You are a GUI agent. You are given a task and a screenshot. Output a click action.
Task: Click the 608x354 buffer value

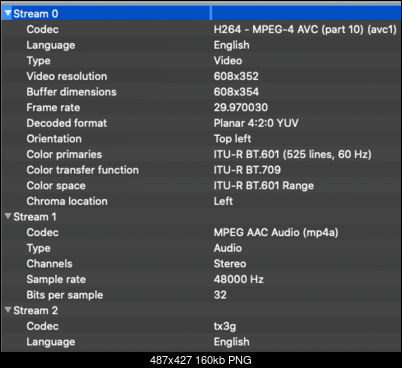click(x=236, y=92)
